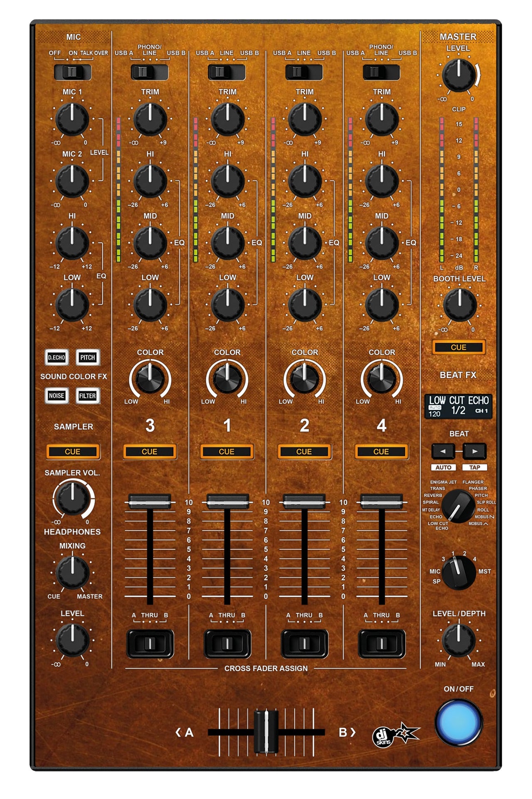This screenshot has height=799, width=532.
Task: Click channel 1 volume fader cap
Action: pyautogui.click(x=227, y=502)
